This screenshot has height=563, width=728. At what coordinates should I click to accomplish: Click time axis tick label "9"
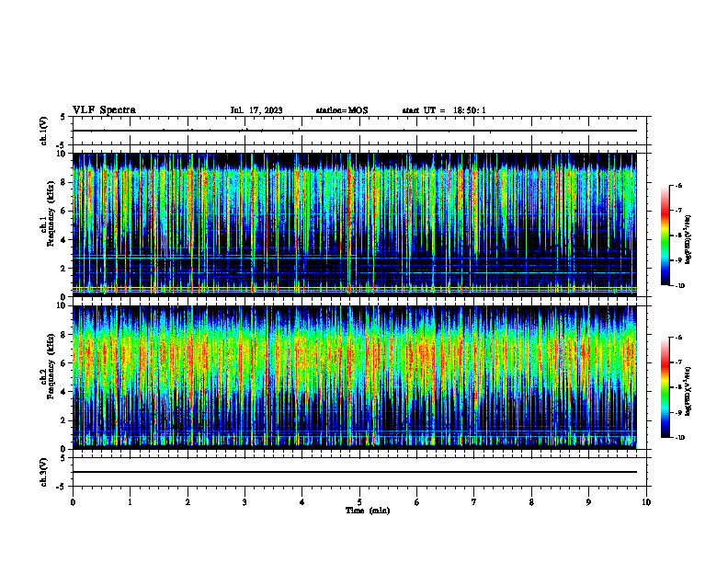(588, 502)
